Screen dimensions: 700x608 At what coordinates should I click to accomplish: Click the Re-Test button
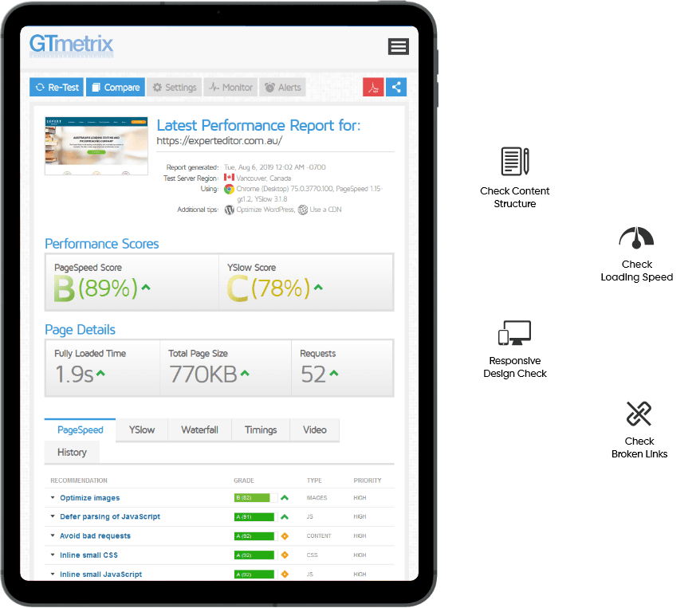point(57,88)
